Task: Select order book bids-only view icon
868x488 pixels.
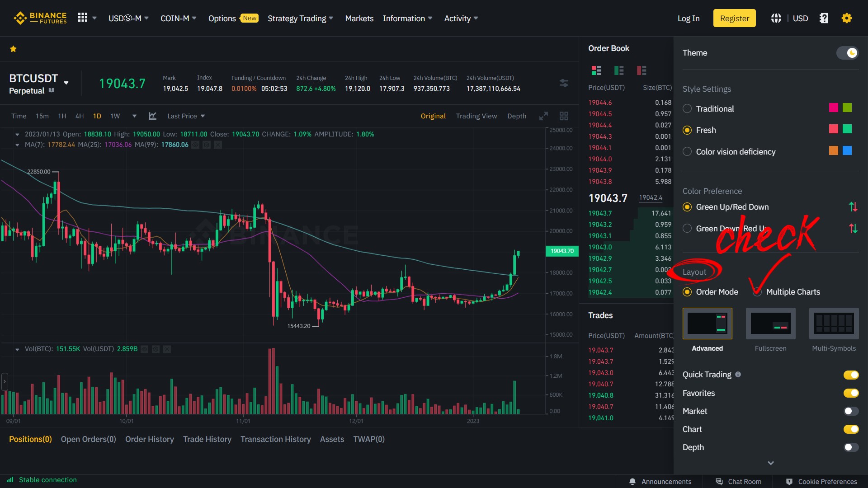Action: (619, 70)
